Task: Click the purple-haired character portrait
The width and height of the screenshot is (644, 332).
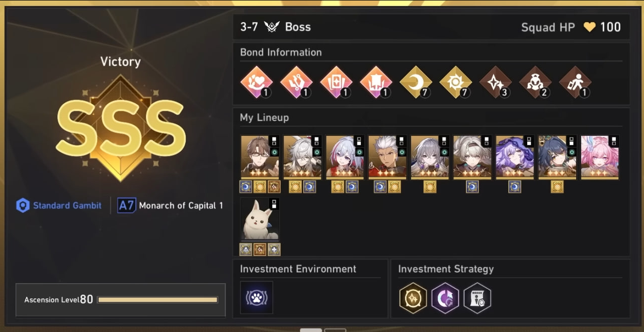Action: click(515, 156)
